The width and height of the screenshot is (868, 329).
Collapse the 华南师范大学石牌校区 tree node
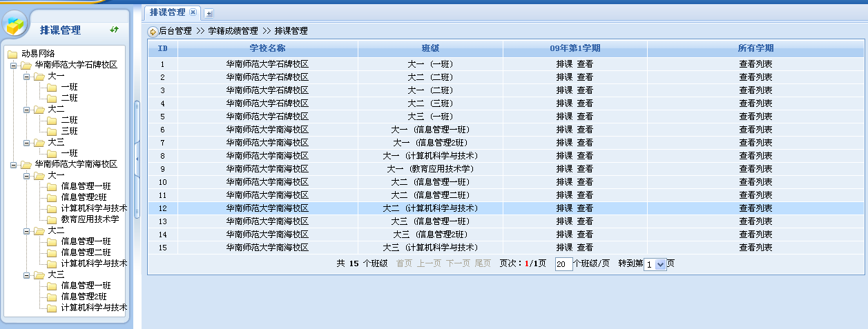point(13,66)
